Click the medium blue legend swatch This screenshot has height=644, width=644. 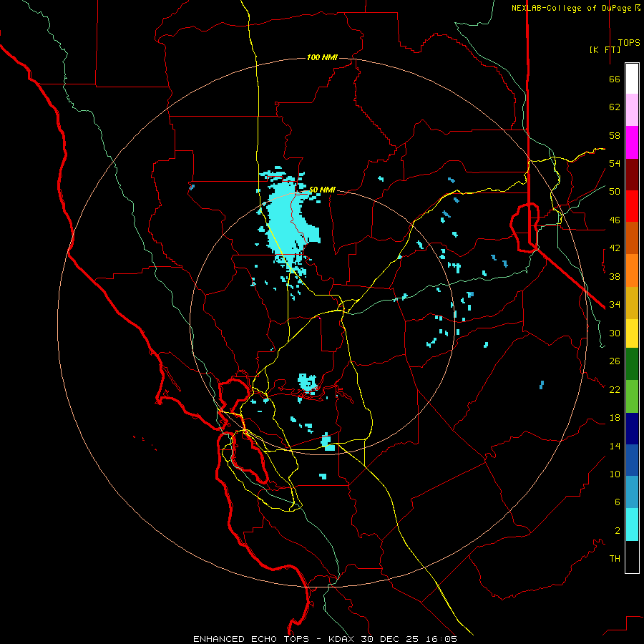coord(632,460)
